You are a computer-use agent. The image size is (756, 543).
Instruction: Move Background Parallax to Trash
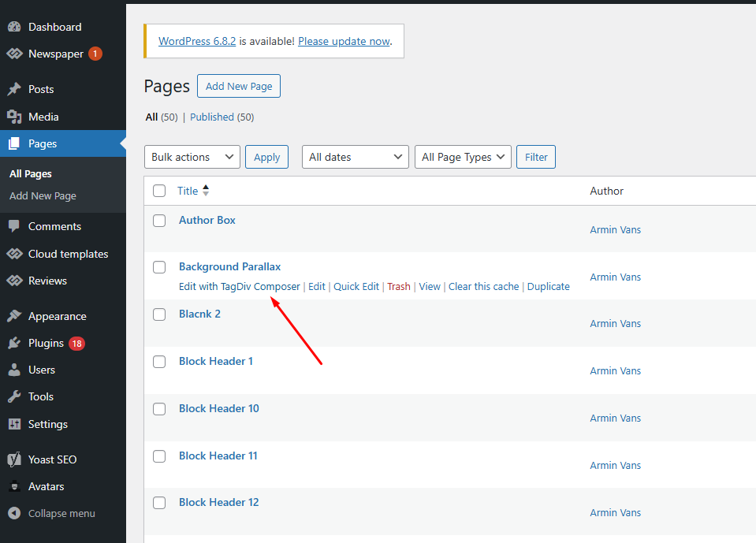(399, 287)
